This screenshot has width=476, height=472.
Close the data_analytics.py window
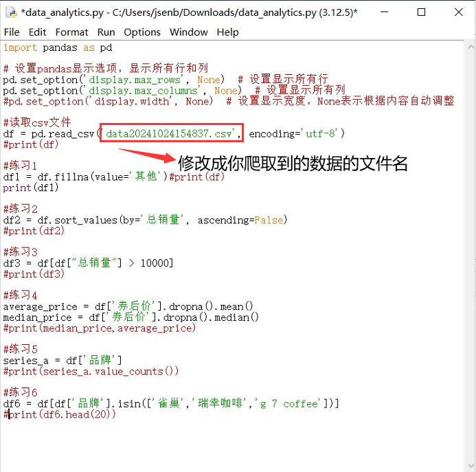click(458, 12)
